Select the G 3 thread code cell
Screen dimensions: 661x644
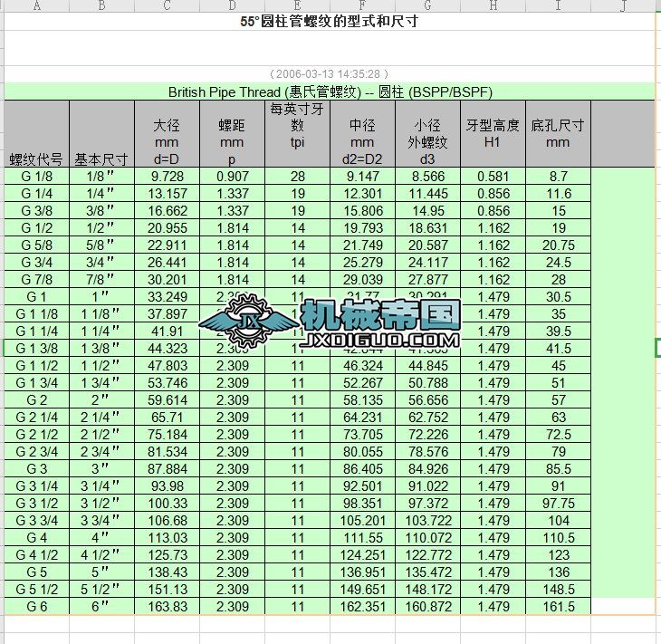pos(37,469)
